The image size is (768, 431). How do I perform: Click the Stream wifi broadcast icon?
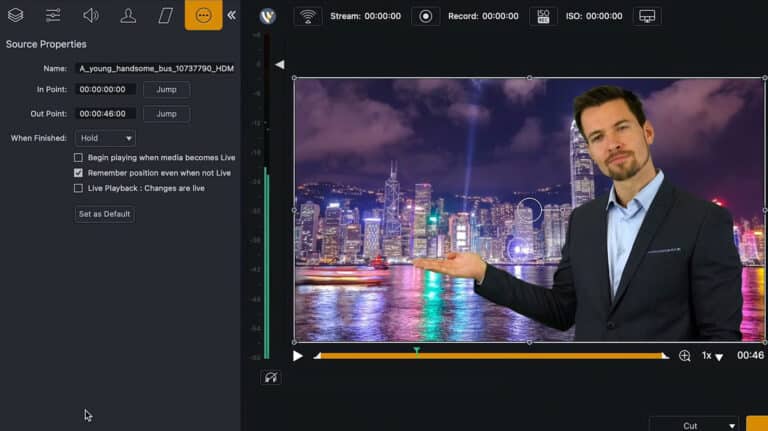click(308, 16)
